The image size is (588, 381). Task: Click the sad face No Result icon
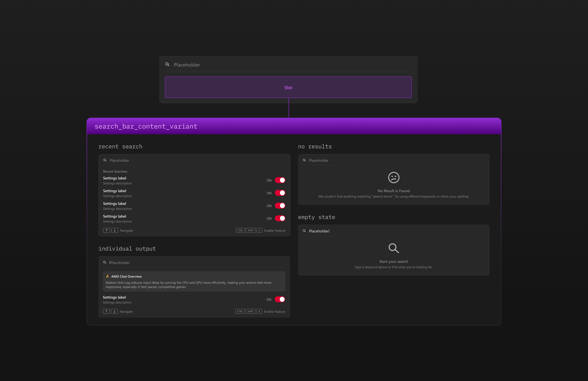click(x=394, y=177)
